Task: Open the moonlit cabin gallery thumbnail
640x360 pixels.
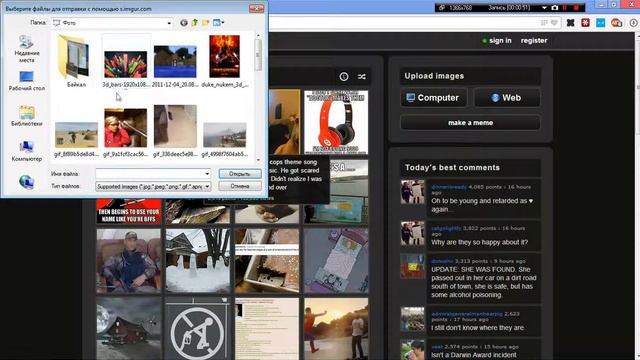Action: click(129, 329)
